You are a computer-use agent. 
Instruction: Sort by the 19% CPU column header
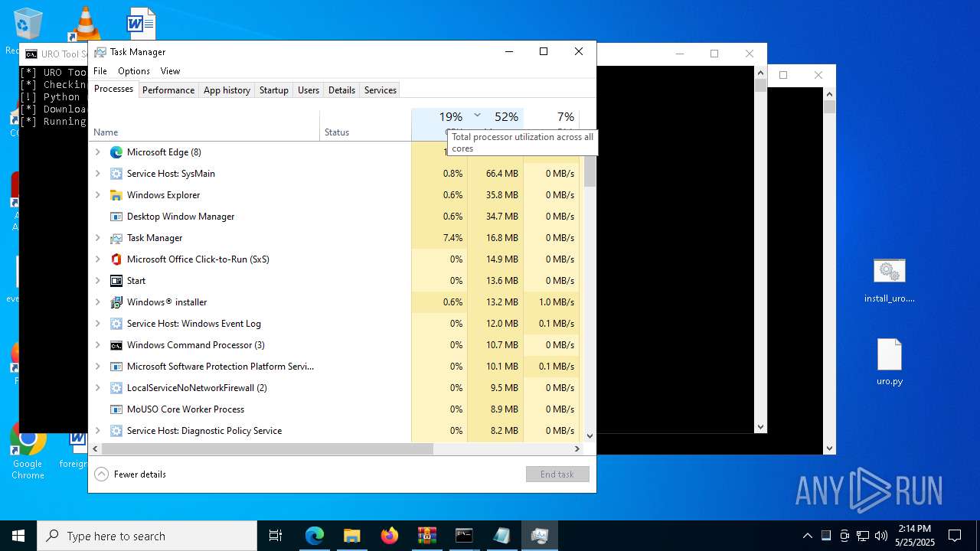coord(439,126)
